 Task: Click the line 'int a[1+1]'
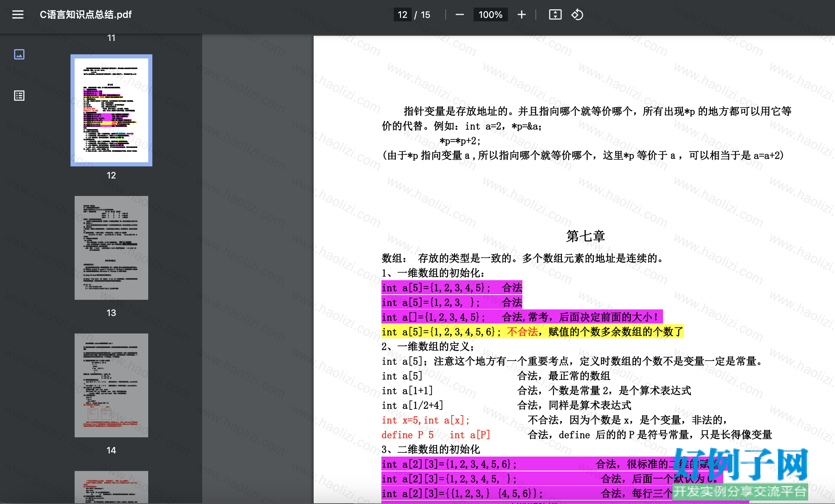click(x=407, y=391)
